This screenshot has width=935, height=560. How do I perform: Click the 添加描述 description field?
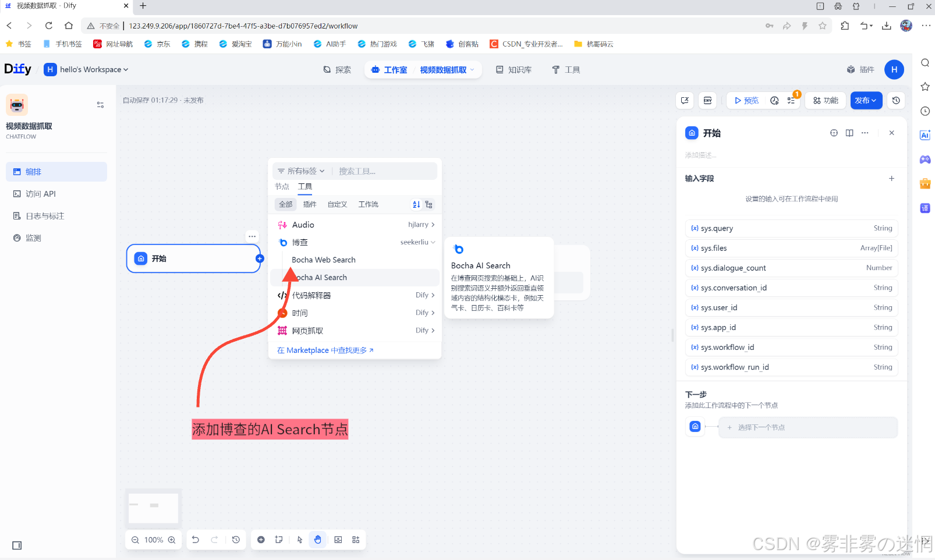(x=700, y=155)
